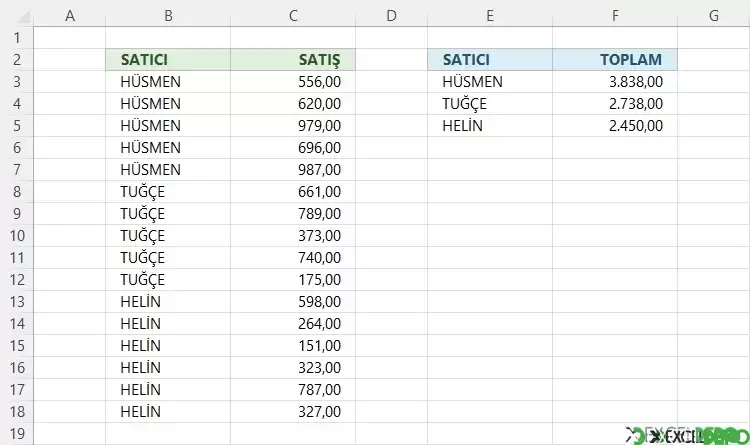Click TUĞÇE in row 8

coord(168,192)
